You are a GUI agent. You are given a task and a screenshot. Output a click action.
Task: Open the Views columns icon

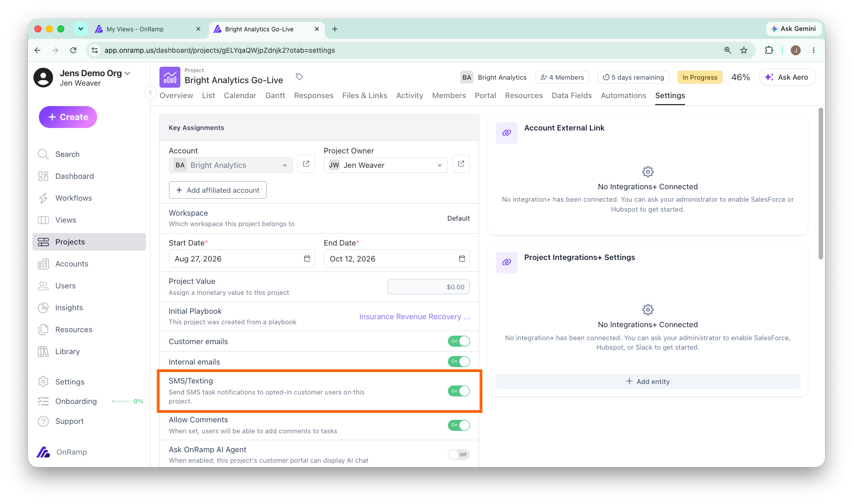[x=43, y=220]
